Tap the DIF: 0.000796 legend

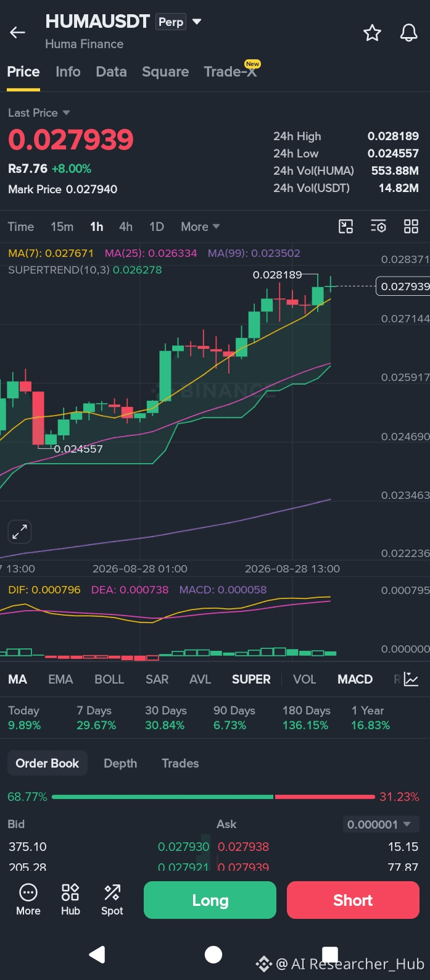[44, 590]
